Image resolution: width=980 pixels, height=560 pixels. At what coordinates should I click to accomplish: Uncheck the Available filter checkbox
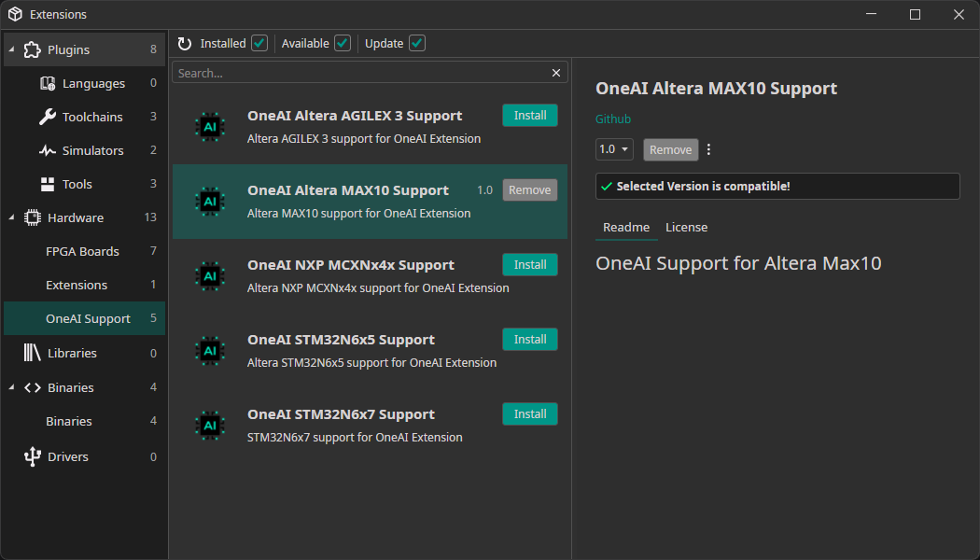[343, 43]
